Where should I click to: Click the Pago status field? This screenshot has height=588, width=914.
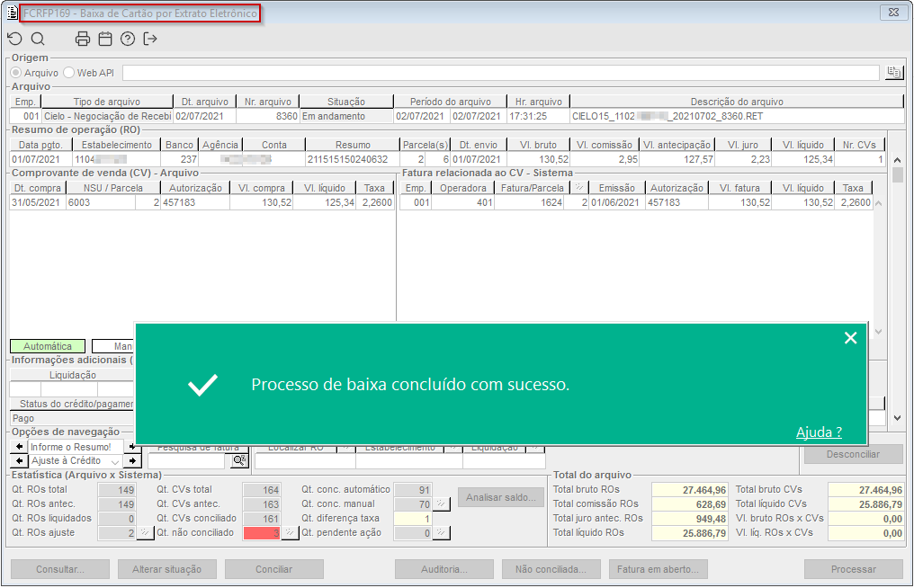click(x=71, y=418)
